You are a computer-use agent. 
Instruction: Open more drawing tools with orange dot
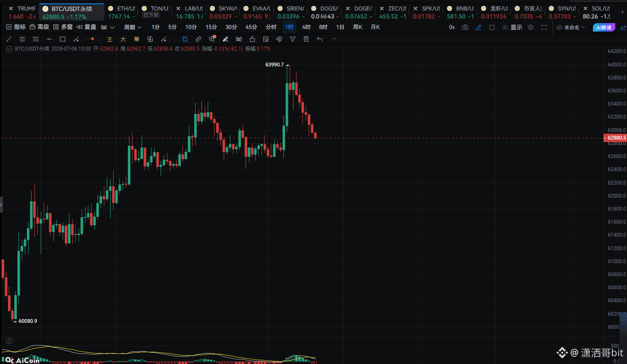(90, 39)
